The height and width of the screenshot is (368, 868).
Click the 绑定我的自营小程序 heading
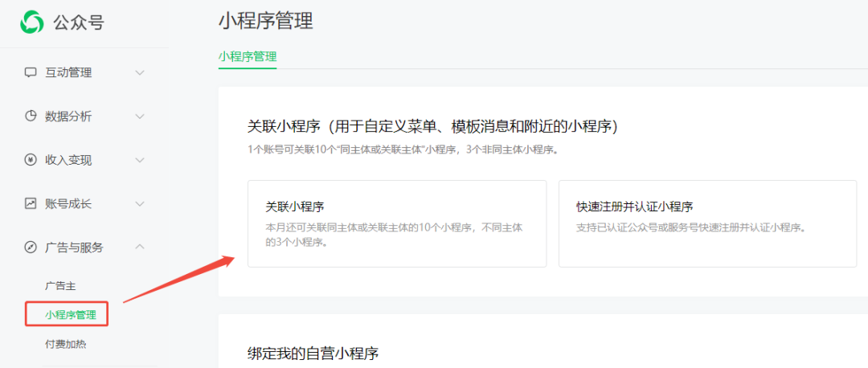[313, 354]
